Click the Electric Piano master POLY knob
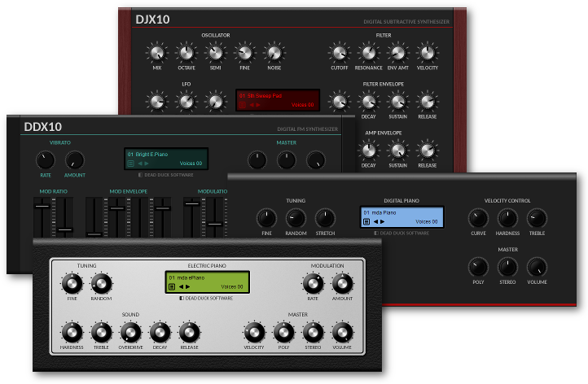 click(x=283, y=332)
